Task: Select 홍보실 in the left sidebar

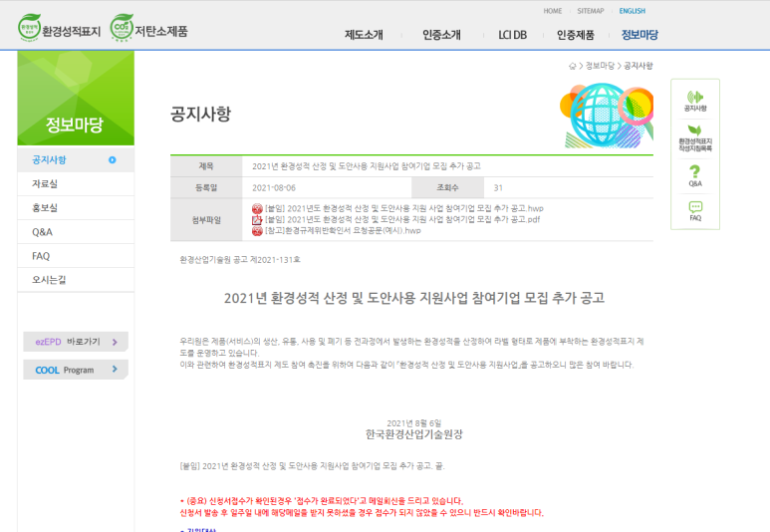Action: (x=76, y=208)
